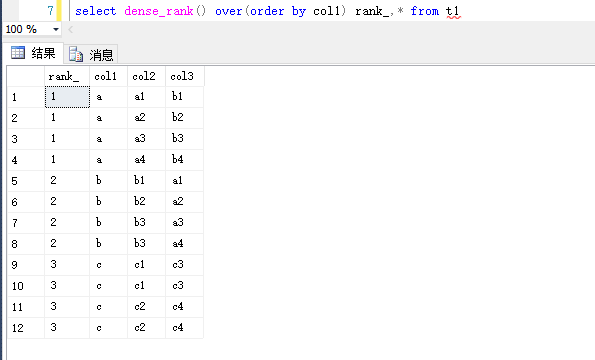
Task: Select row header 12 in results grid
Action: pos(26,328)
